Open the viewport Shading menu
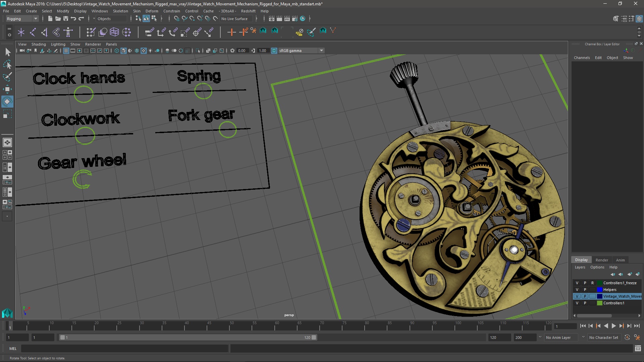 pyautogui.click(x=39, y=44)
